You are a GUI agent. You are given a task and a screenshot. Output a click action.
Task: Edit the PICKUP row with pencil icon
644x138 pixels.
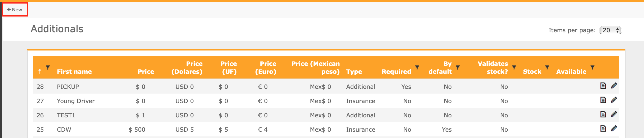pos(614,86)
